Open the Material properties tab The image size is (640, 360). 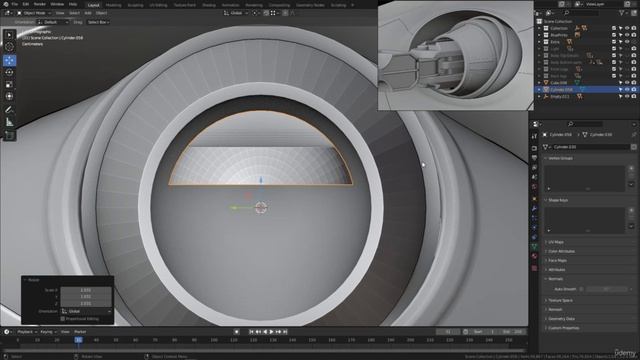[534, 256]
